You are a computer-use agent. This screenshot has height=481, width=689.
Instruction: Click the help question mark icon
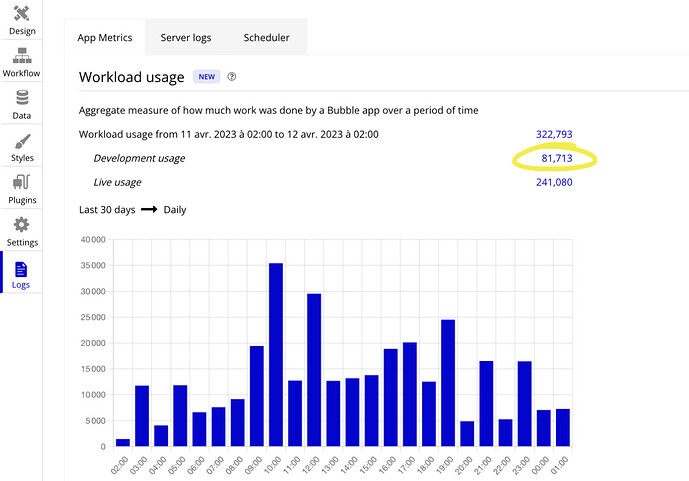coord(232,77)
